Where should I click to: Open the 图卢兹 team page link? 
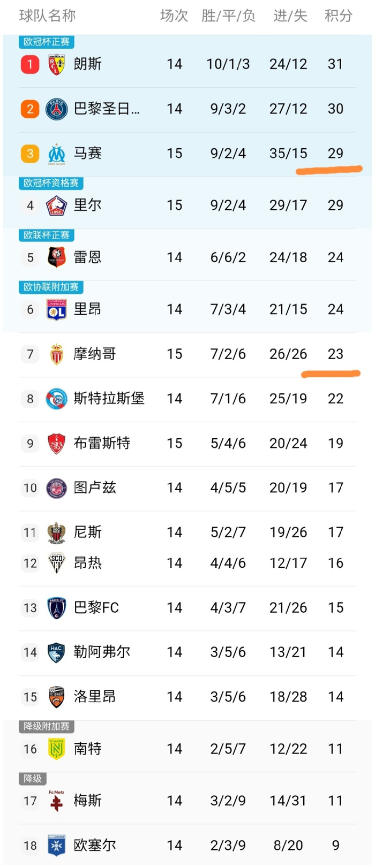tap(95, 488)
